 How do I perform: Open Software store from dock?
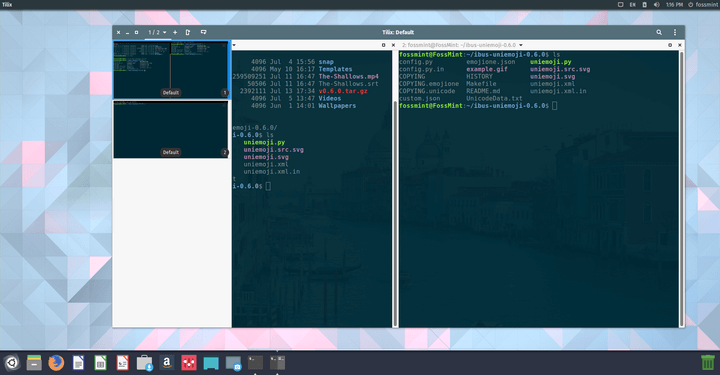click(x=144, y=363)
